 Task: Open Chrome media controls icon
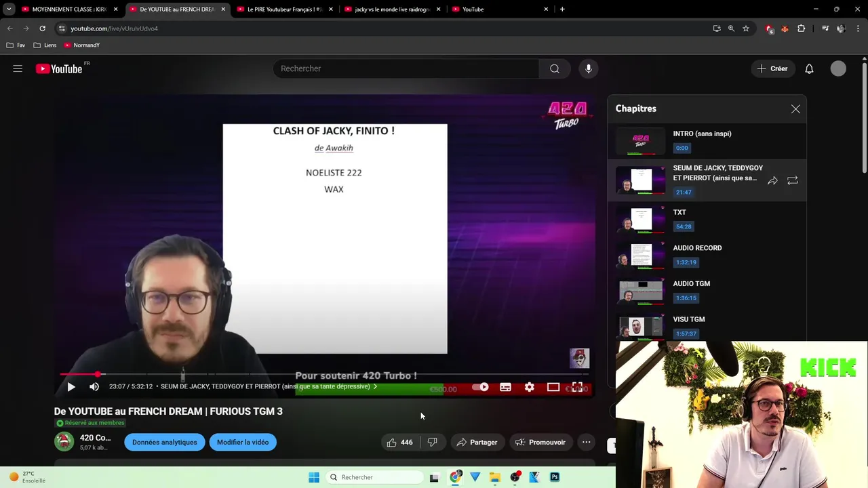point(825,28)
